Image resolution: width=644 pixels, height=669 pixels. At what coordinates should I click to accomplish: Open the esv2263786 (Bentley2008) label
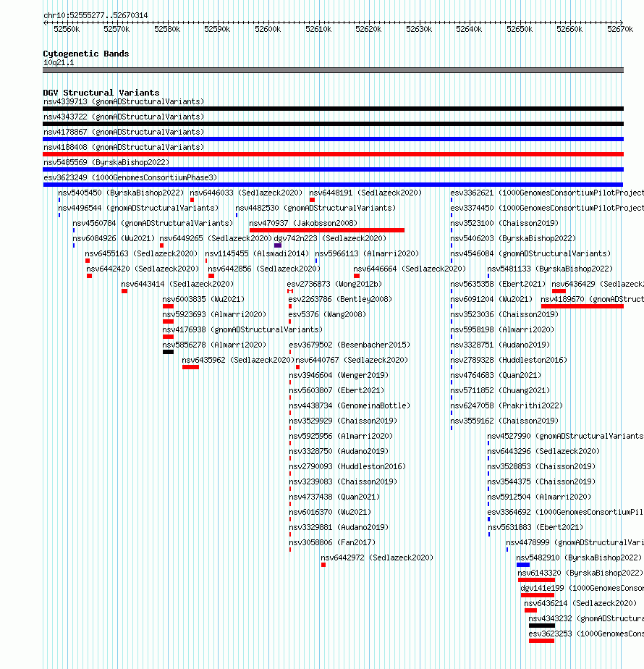pos(340,299)
